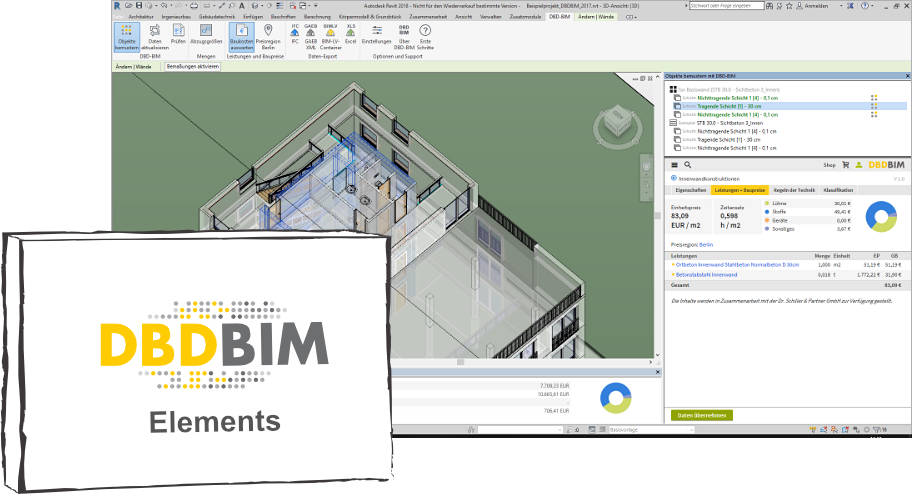Open 'Über DBD-BIM' info
Viewport: 912px width, 497px height.
[404, 37]
